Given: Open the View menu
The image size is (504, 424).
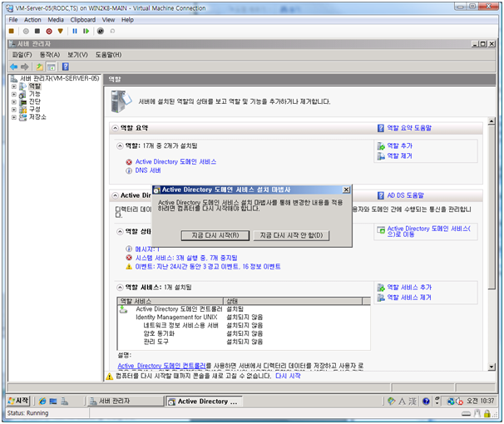Looking at the screenshot, I should [x=108, y=20].
